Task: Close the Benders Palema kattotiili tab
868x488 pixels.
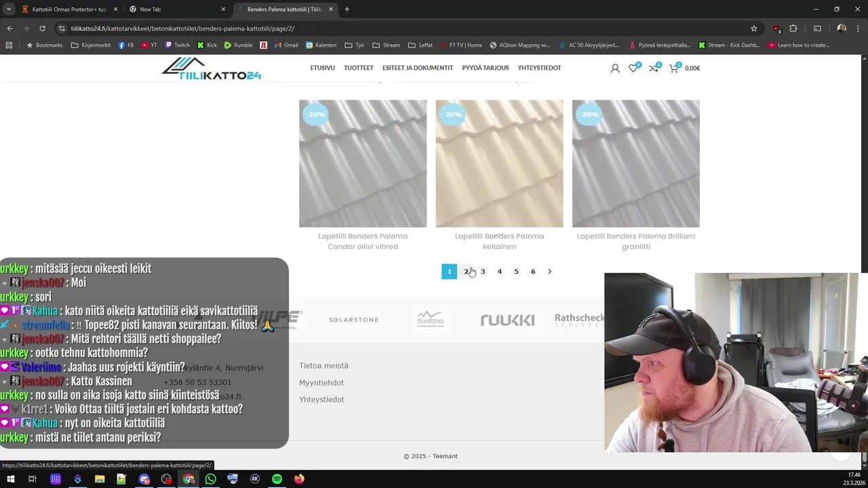Action: [x=330, y=9]
